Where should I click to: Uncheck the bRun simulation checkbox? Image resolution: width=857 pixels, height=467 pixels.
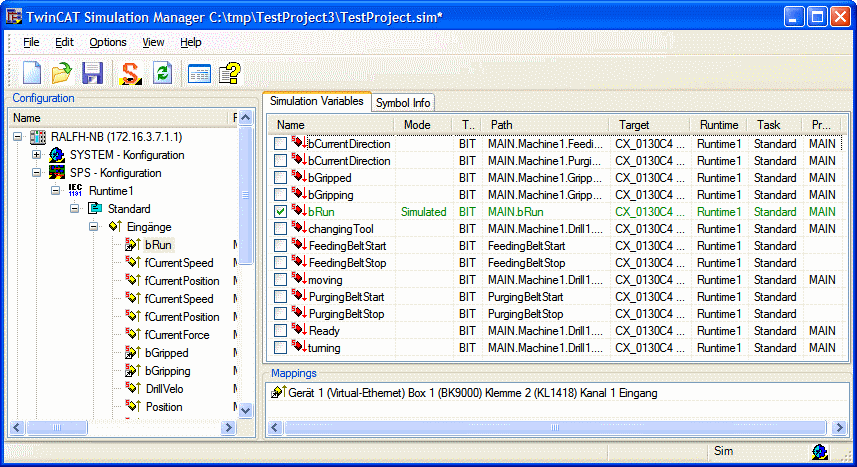pyautogui.click(x=280, y=212)
